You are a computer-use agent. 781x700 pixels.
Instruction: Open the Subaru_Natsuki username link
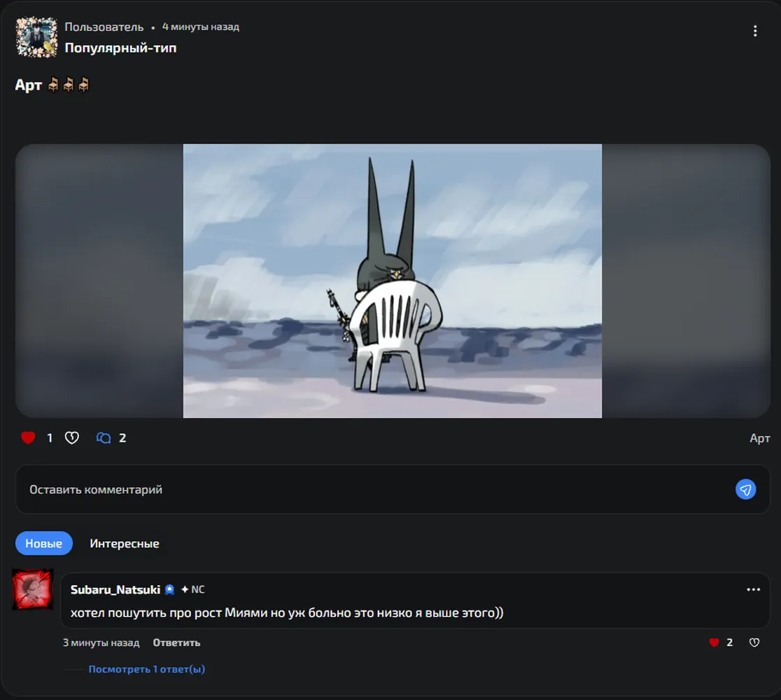[x=115, y=590]
